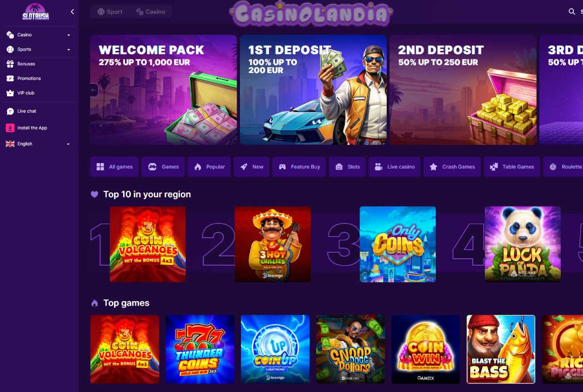Select the VIP club crown icon
The image size is (583, 392).
point(10,93)
